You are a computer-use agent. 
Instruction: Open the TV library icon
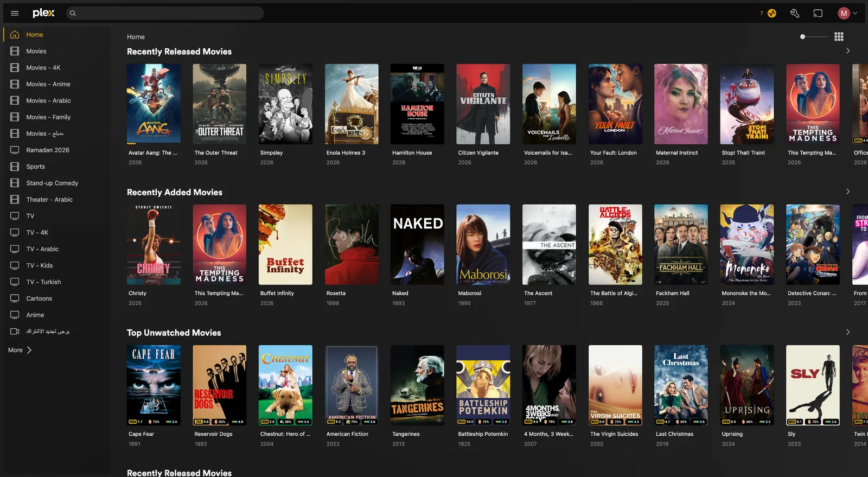(15, 216)
